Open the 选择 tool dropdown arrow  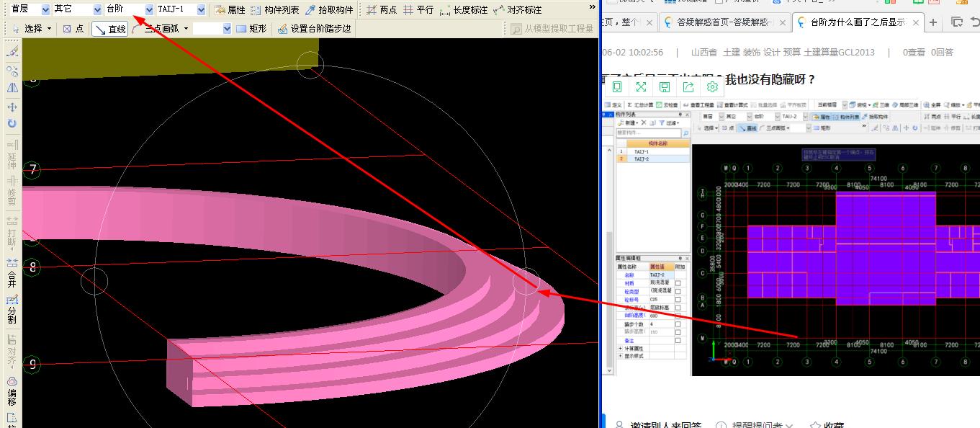pos(49,29)
